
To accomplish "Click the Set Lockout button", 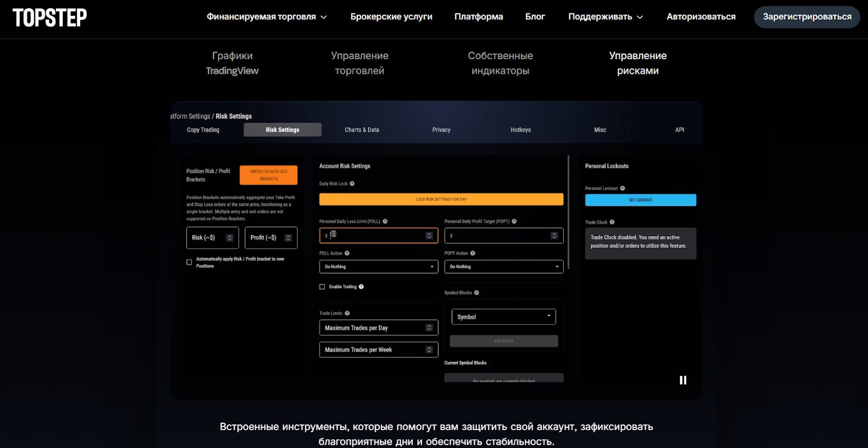I will pos(641,200).
